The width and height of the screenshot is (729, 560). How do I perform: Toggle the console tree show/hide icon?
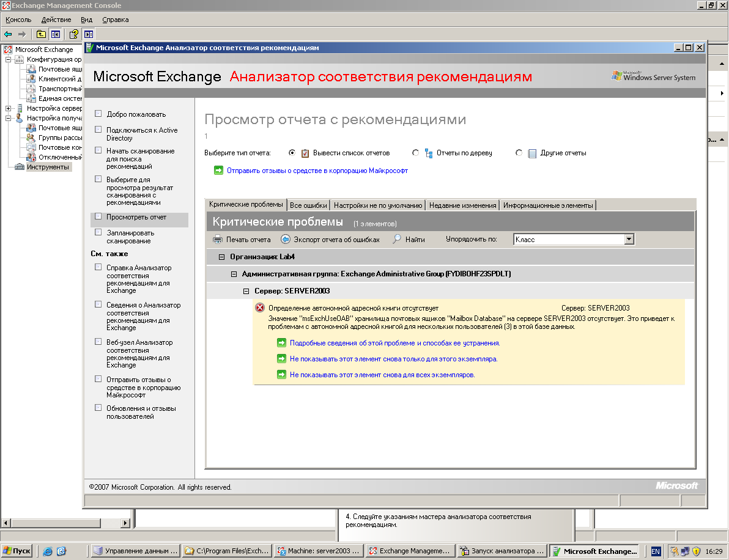[55, 34]
